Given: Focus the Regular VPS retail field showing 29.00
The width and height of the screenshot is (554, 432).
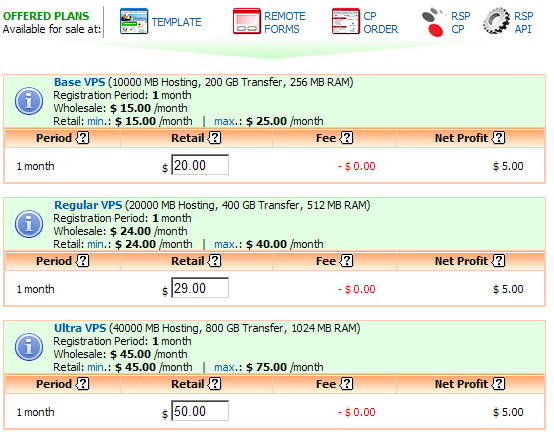Looking at the screenshot, I should click(x=200, y=288).
